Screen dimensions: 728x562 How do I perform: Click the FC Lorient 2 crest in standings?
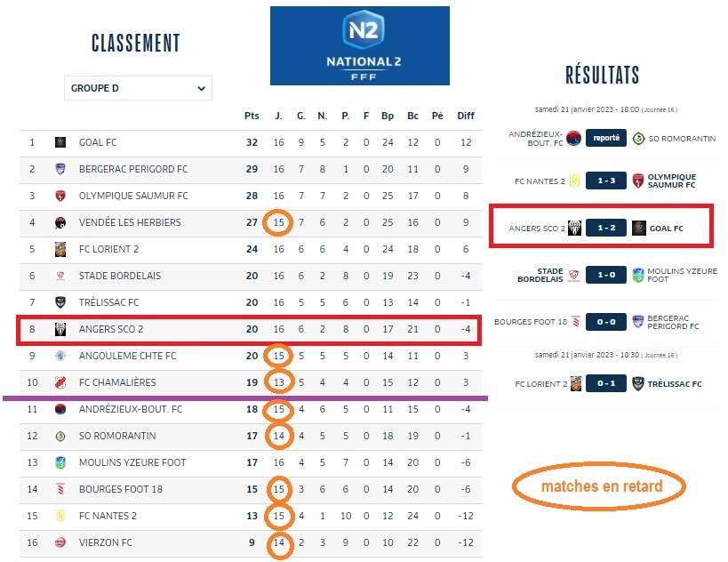[60, 249]
